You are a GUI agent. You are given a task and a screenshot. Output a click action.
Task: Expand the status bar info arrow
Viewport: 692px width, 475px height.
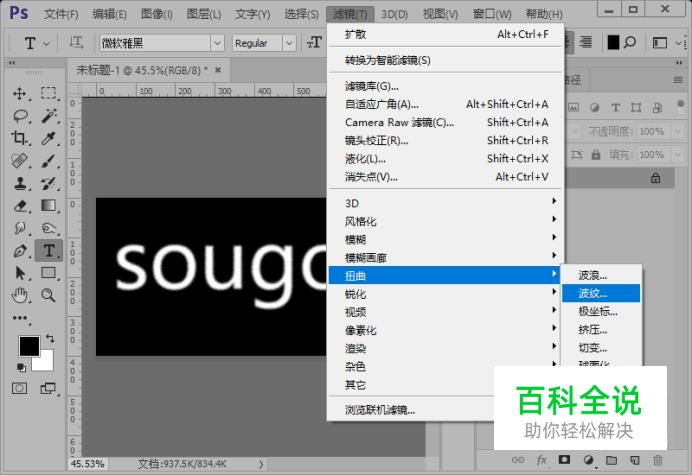coord(261,464)
